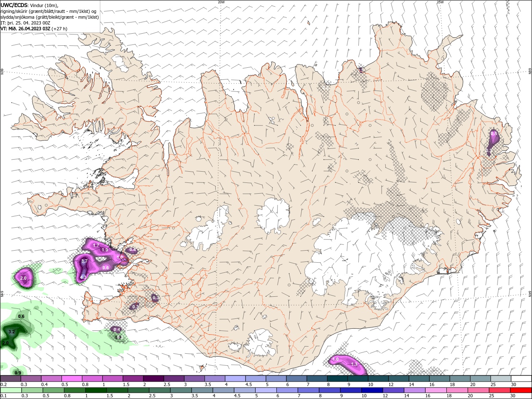Click the initial time line 'IT: þri. 25. 04. 2023 00Z'
This screenshot has height=399, width=532.
(x=26, y=23)
